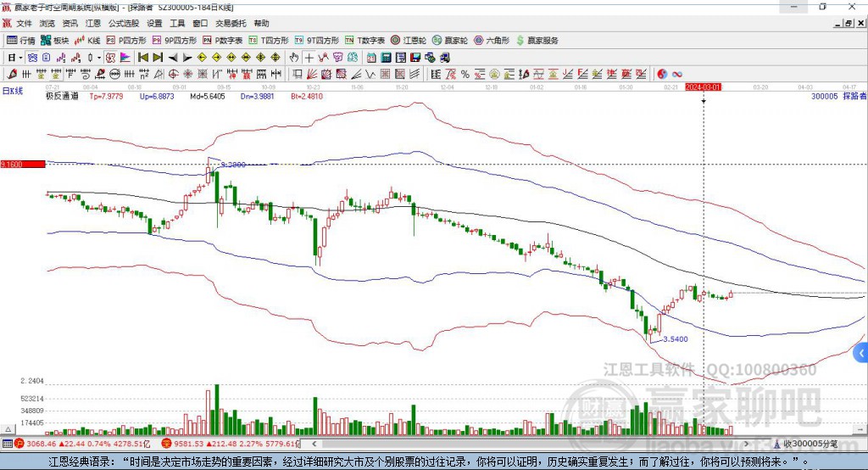Click the red-blue yin-yang icon
Screen dimensions: 868x470
point(662,74)
